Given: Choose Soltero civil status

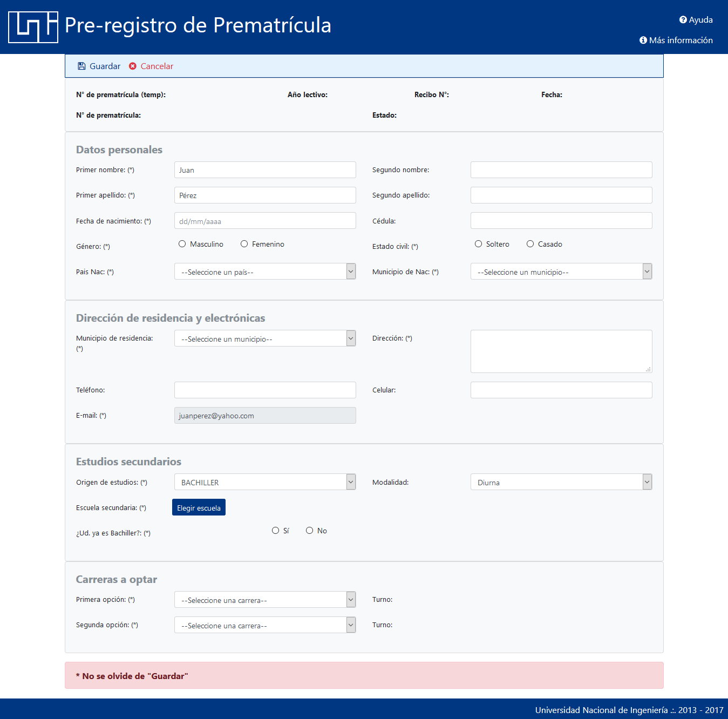Looking at the screenshot, I should tap(479, 244).
